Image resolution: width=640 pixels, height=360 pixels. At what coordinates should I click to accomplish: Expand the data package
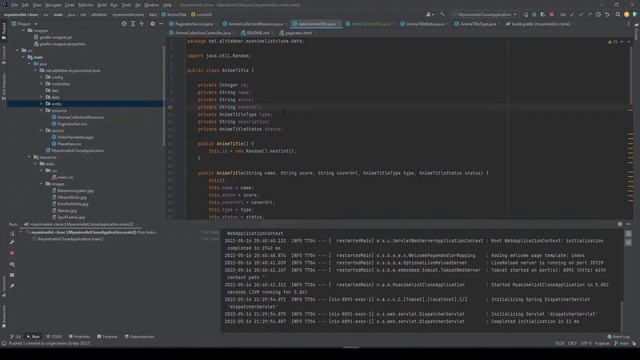point(41,97)
